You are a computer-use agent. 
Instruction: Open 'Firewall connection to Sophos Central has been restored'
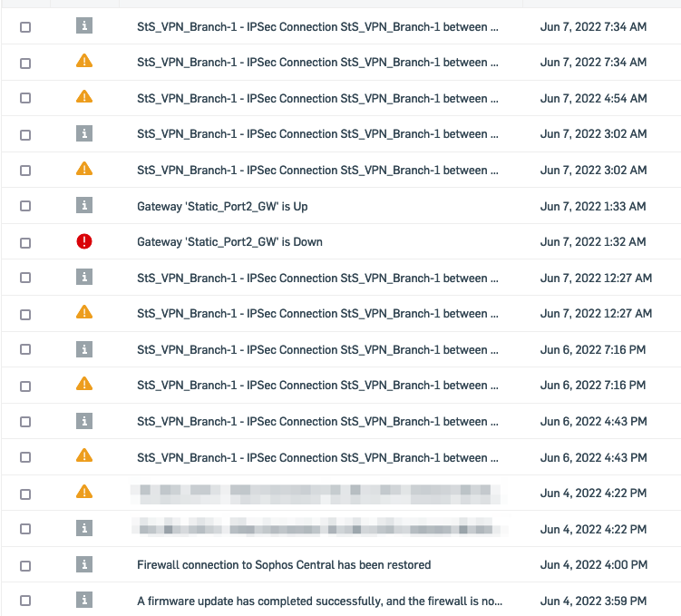284,564
